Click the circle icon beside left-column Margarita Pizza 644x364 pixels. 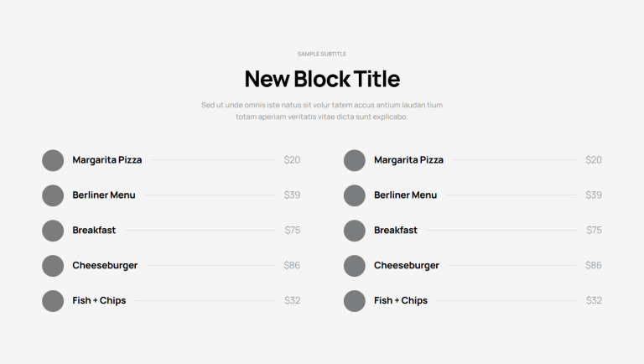53,160
